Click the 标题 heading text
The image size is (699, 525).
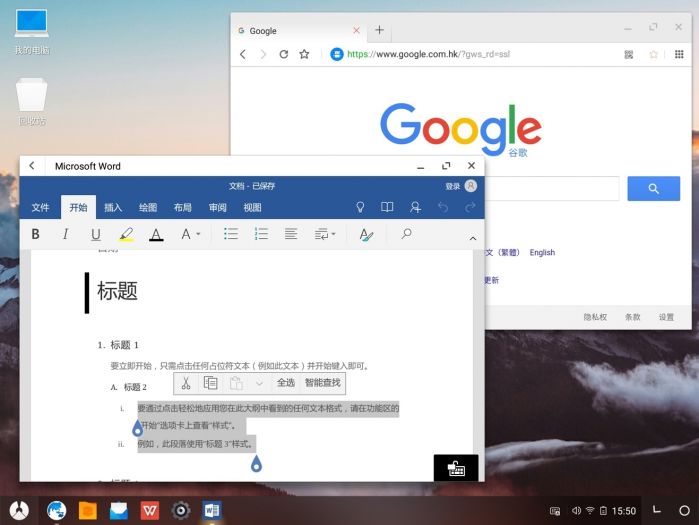point(117,291)
